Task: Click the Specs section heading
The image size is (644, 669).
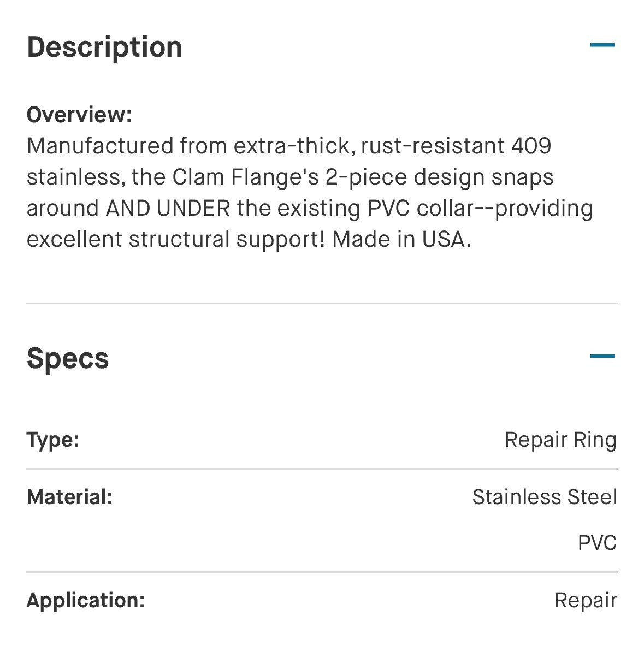Action: click(68, 358)
